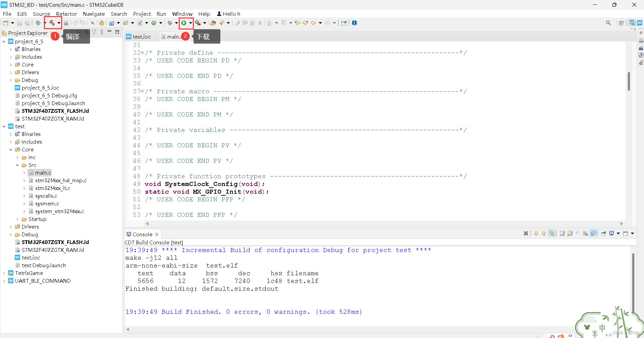Screen dimensions: 644x338
Task: Switch to the Device Configuration MX perspective
Action: [x=640, y=23]
